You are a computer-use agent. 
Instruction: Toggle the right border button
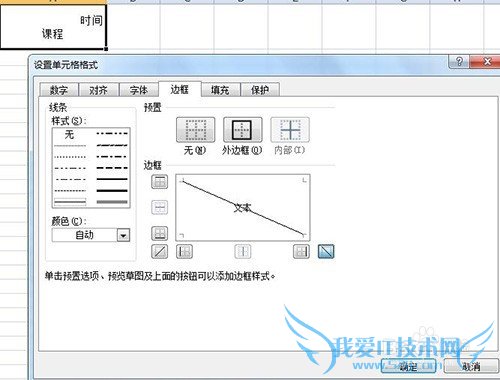click(x=301, y=252)
